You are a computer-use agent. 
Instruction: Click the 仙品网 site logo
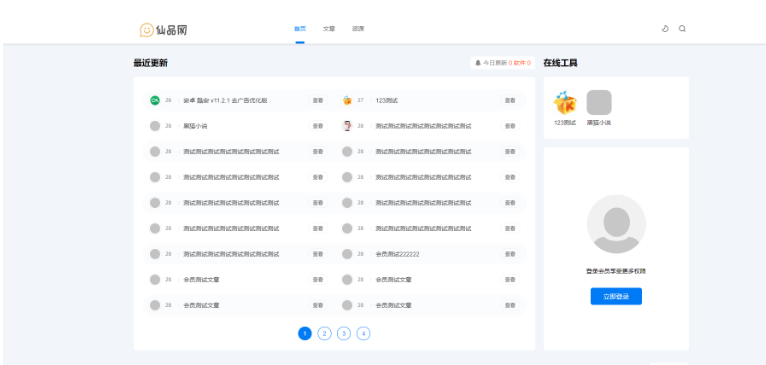(163, 30)
